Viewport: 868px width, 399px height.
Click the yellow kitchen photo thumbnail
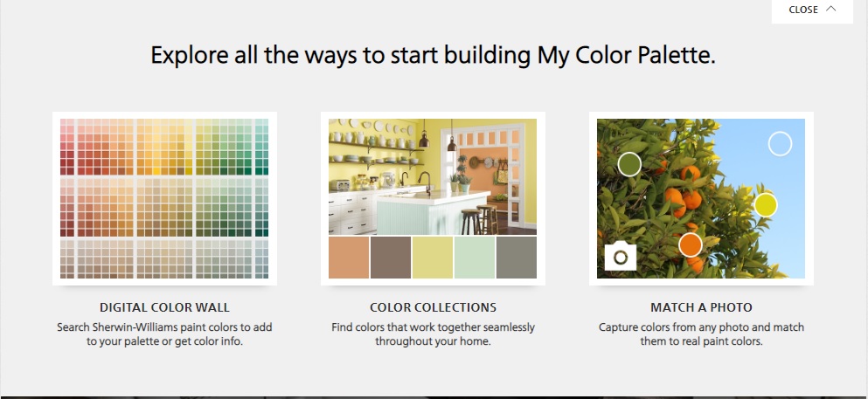tap(433, 176)
